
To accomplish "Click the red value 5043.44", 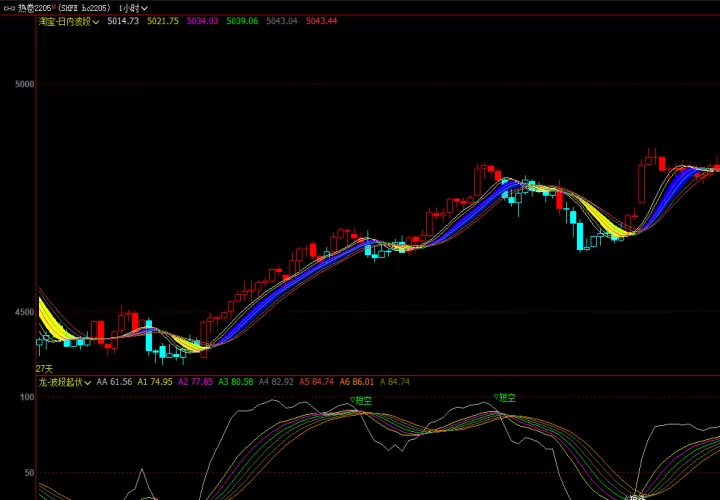I will [321, 21].
